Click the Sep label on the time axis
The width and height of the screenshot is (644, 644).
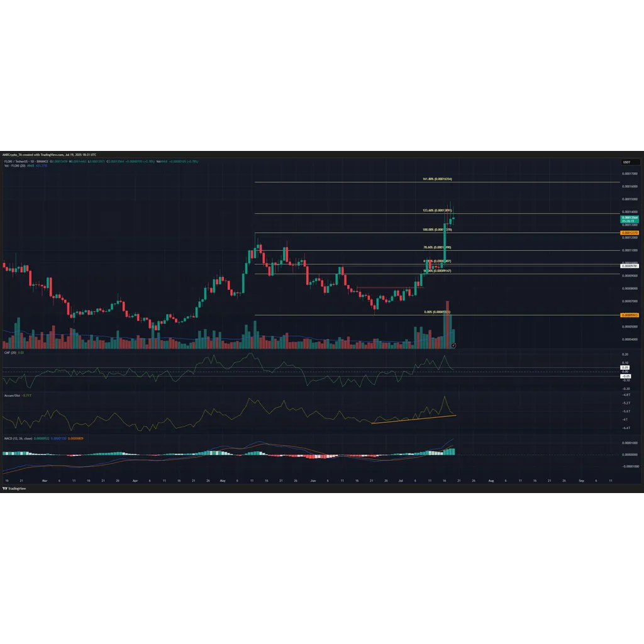pyautogui.click(x=581, y=480)
